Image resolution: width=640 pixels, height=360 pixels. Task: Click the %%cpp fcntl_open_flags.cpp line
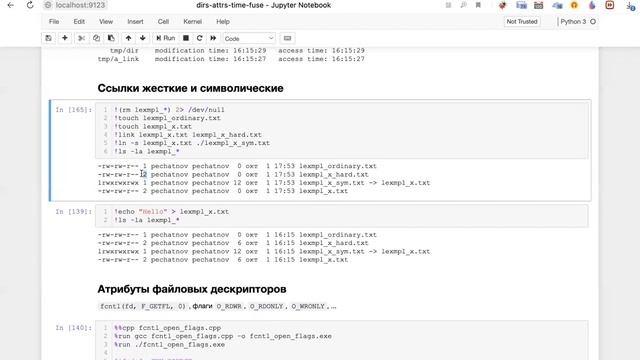pyautogui.click(x=167, y=328)
